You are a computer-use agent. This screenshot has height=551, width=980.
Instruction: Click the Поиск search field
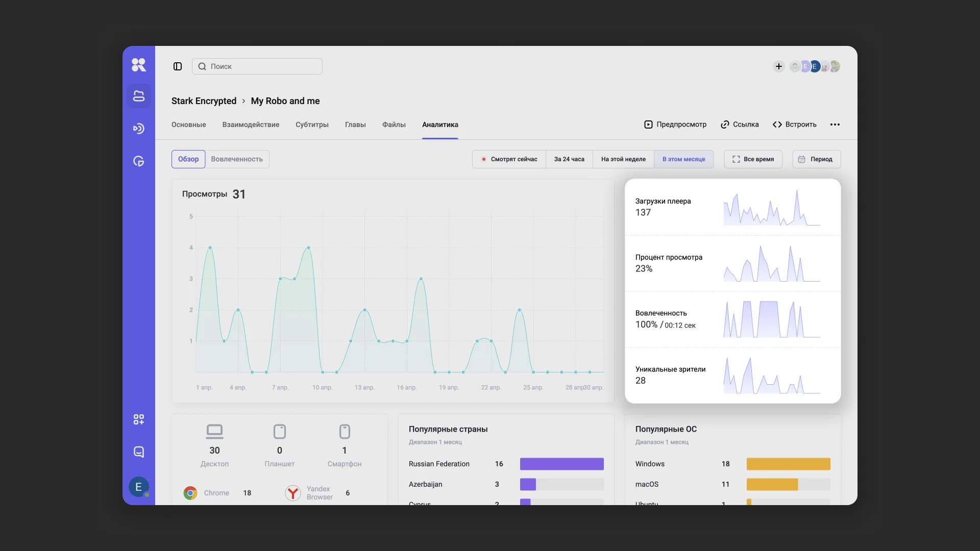257,66
